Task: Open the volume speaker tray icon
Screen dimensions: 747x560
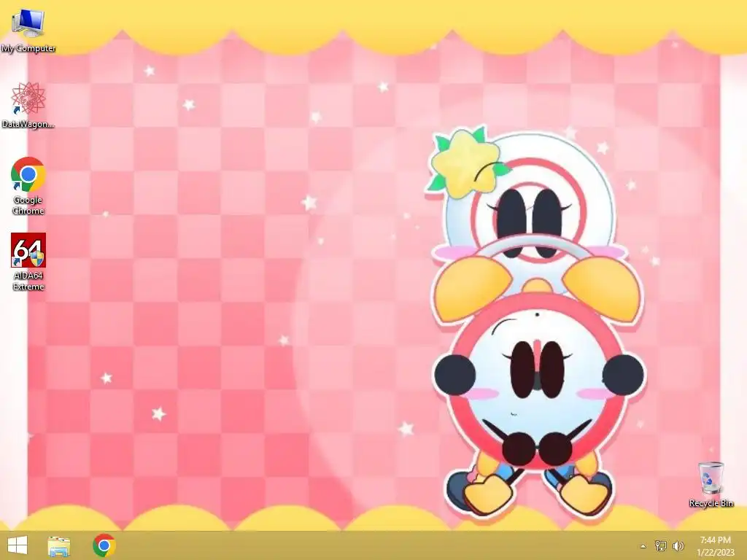Action: click(678, 545)
